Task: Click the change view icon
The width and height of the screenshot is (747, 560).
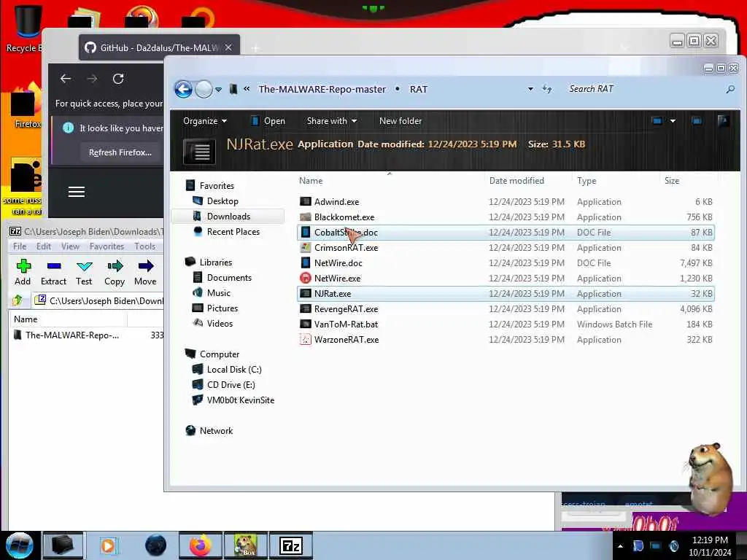Action: [x=657, y=121]
